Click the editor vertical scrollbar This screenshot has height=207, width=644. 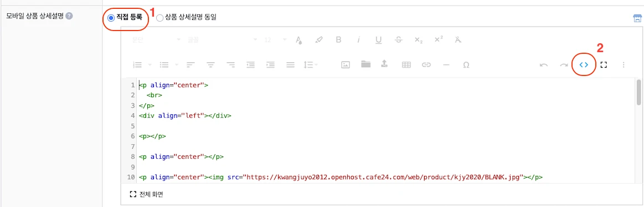click(638, 93)
